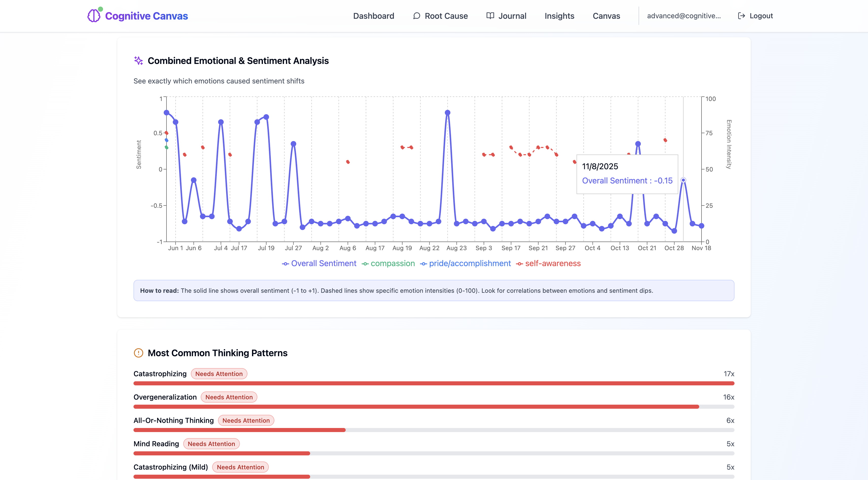This screenshot has width=868, height=480.
Task: Toggle the pride/accomplishment legend series
Action: click(465, 263)
